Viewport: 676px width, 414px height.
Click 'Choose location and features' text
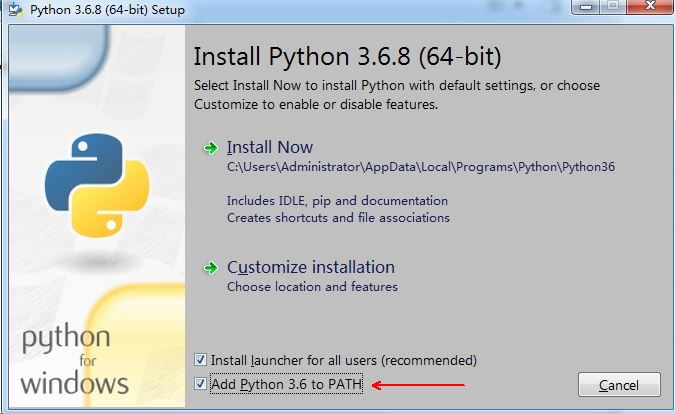coord(312,287)
